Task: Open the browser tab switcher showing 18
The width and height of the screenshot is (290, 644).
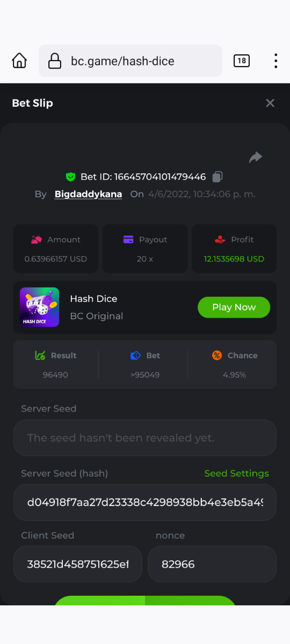Action: [242, 61]
